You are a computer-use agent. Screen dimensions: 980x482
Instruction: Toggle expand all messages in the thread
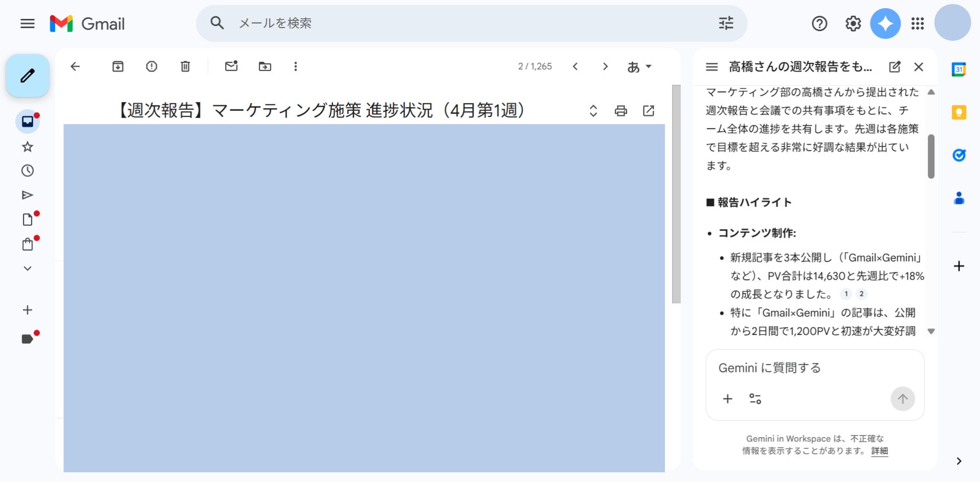tap(592, 110)
